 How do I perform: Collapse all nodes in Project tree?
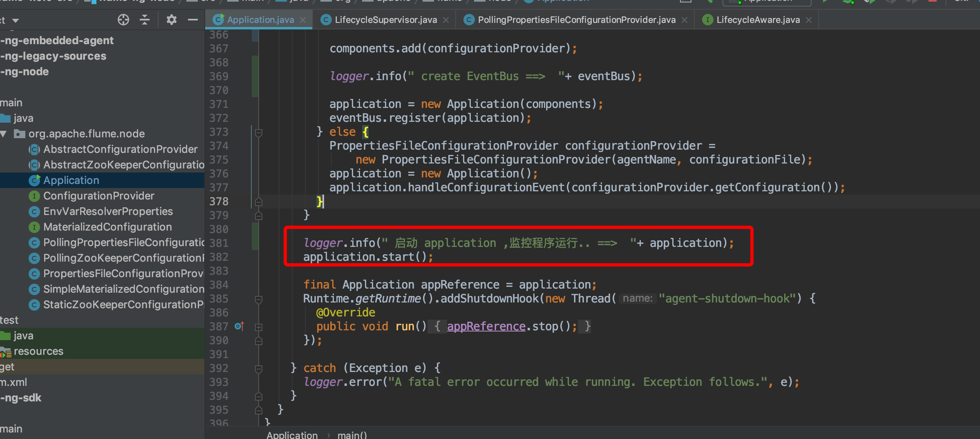pos(144,19)
